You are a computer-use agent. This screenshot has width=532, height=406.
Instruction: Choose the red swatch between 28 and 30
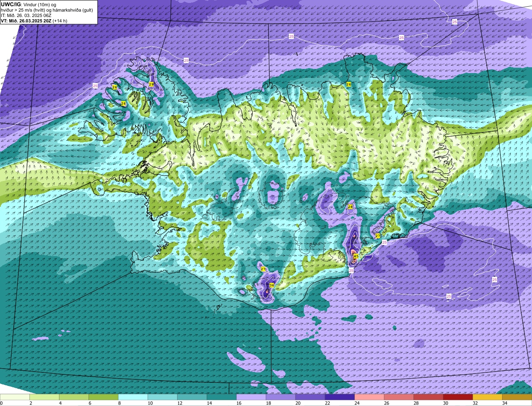(x=428, y=397)
